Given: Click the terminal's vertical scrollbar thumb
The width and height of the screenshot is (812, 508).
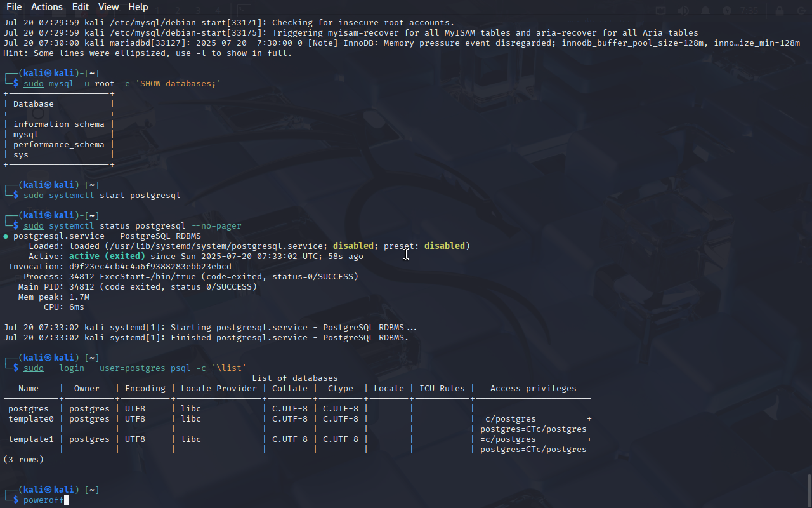Looking at the screenshot, I should pyautogui.click(x=809, y=490).
